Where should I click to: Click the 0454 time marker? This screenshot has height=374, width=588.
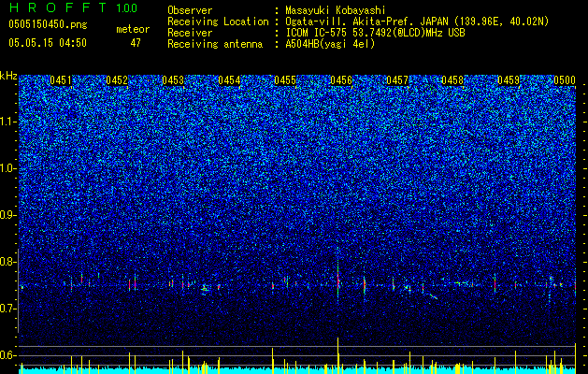[x=229, y=80]
